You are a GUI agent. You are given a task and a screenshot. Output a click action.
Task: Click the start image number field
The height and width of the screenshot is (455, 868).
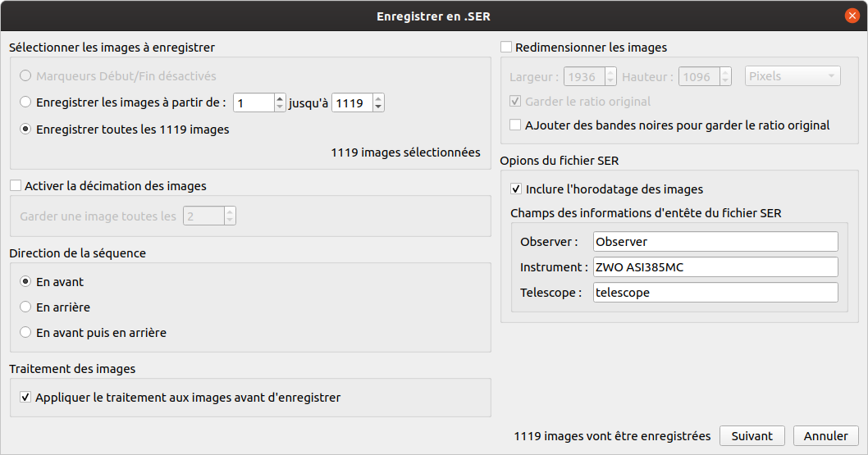click(x=253, y=102)
